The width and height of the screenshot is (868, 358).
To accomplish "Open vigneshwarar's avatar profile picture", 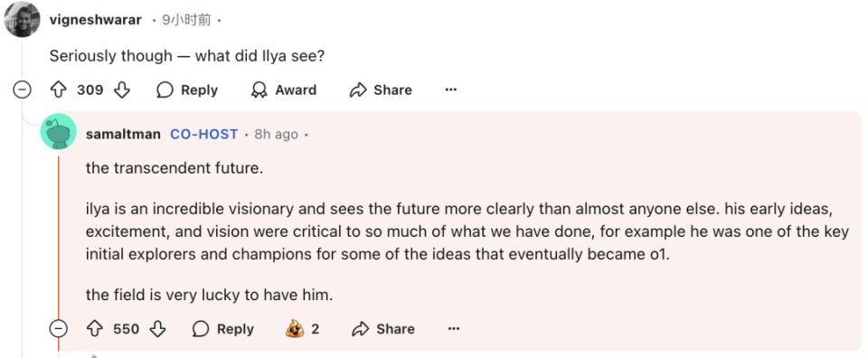I will (22, 19).
